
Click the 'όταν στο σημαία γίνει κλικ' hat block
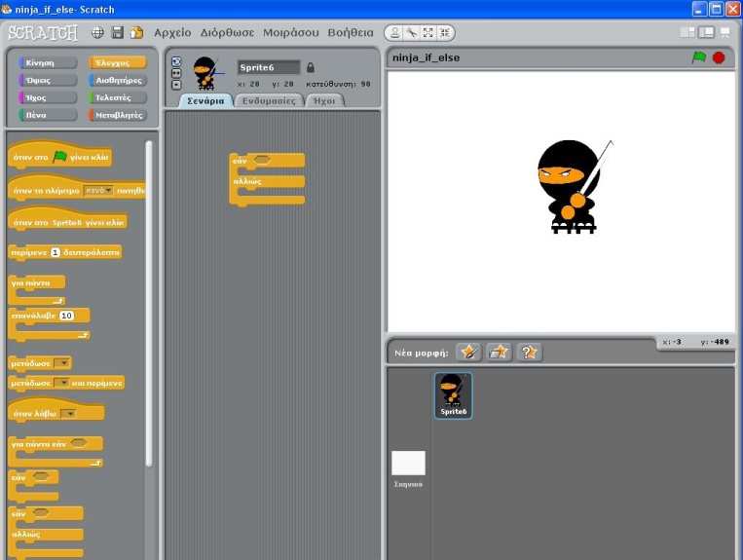coord(59,155)
